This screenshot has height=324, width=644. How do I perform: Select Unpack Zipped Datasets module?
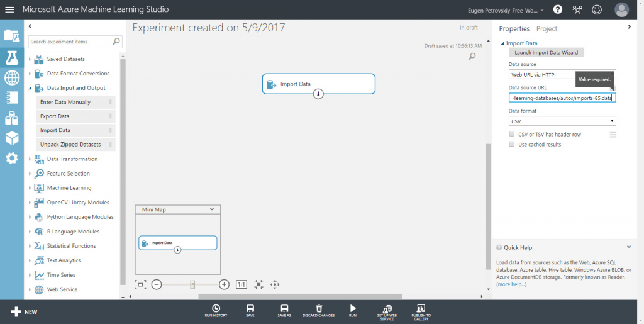[75, 145]
